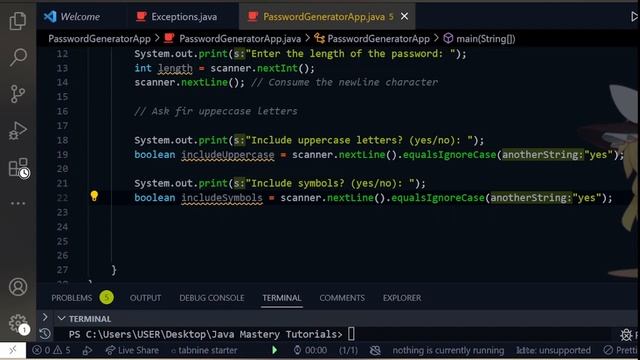Screen dimensions: 640x360
Task: Click nextInt call on line 13
Action: tap(278, 68)
